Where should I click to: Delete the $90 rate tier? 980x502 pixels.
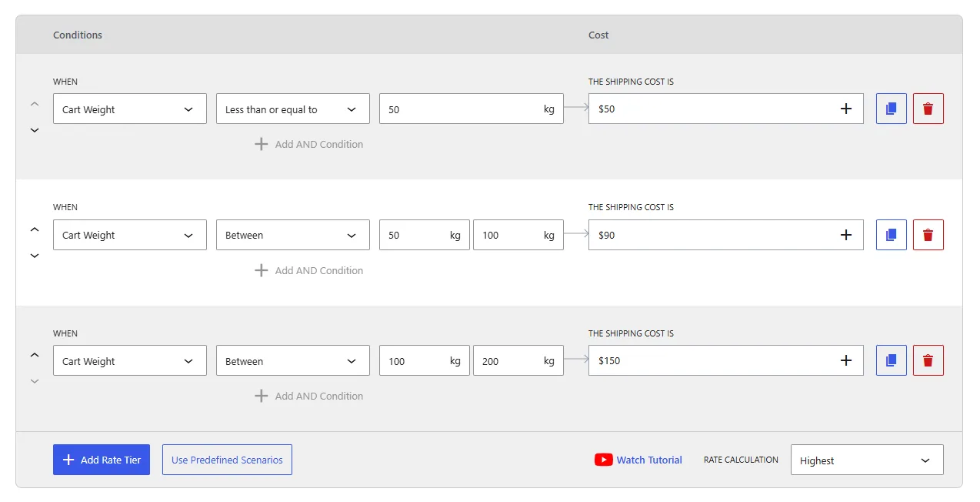click(x=928, y=235)
